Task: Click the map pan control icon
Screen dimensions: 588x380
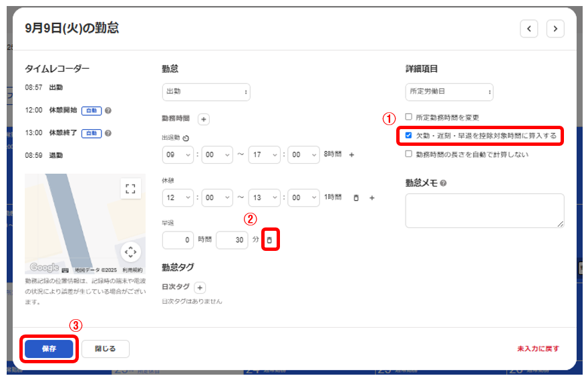Action: (131, 252)
